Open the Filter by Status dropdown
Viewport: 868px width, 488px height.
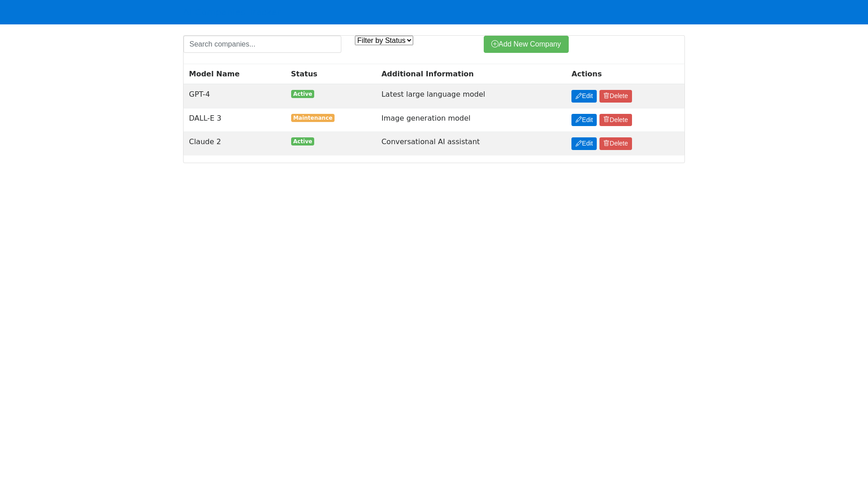point(384,41)
